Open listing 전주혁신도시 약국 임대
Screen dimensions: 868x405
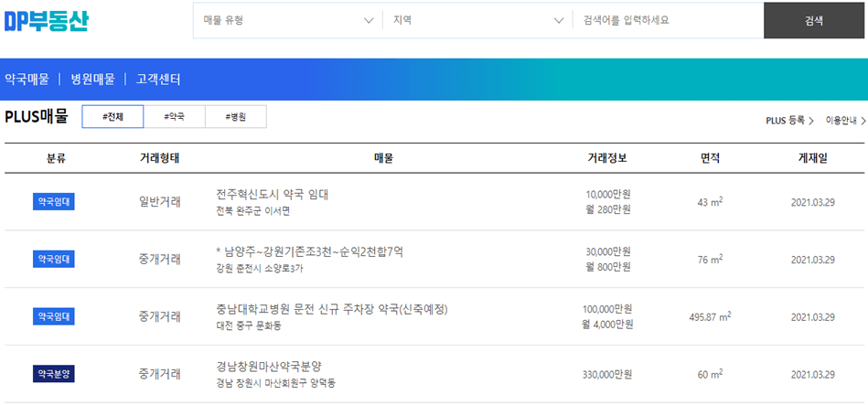point(272,194)
